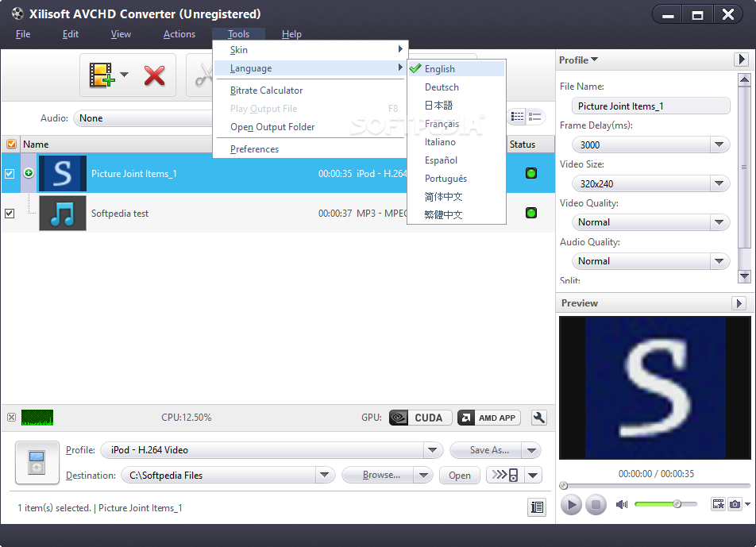The image size is (756, 547).
Task: Open the File menu
Action: click(x=23, y=33)
